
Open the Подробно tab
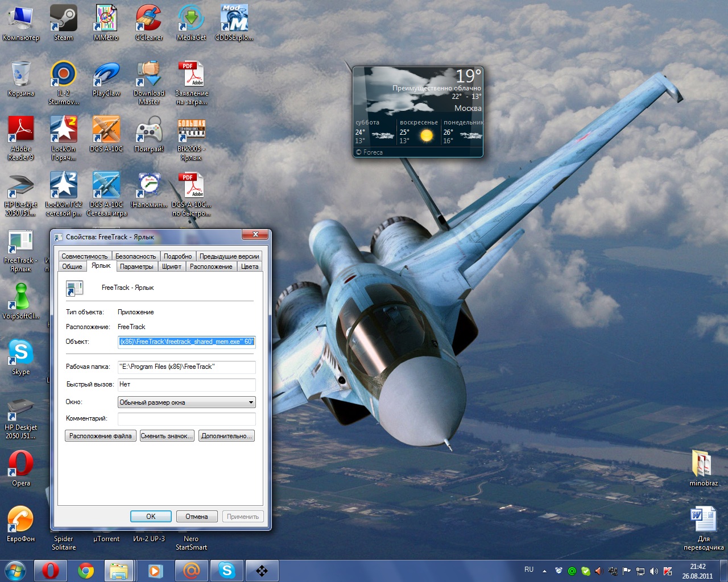point(178,256)
